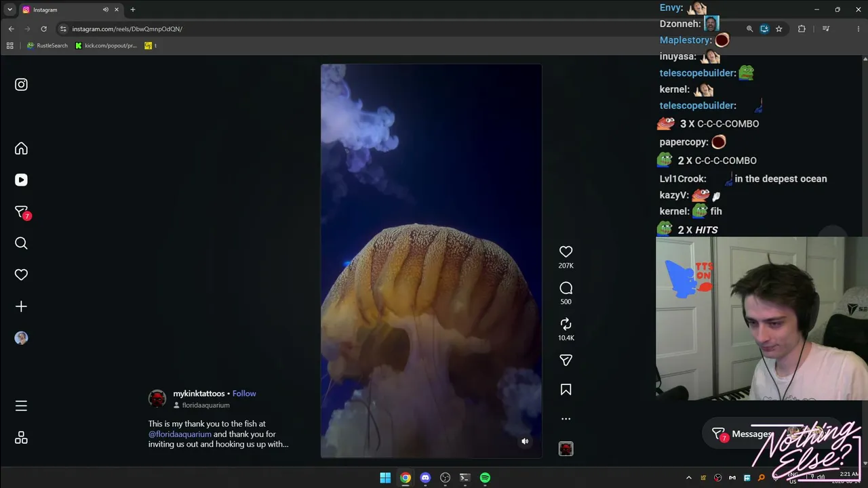Viewport: 868px width, 488px height.
Task: Open Spotify from the taskbar
Action: point(485,478)
